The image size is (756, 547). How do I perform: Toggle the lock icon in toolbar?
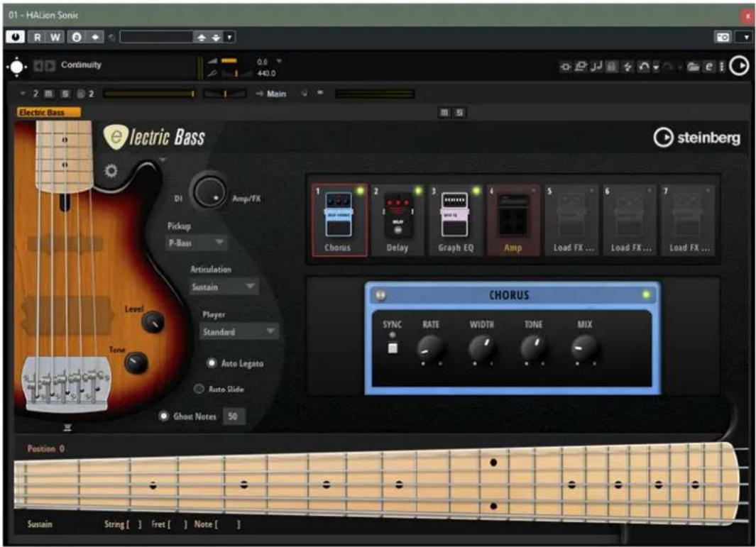tap(611, 67)
